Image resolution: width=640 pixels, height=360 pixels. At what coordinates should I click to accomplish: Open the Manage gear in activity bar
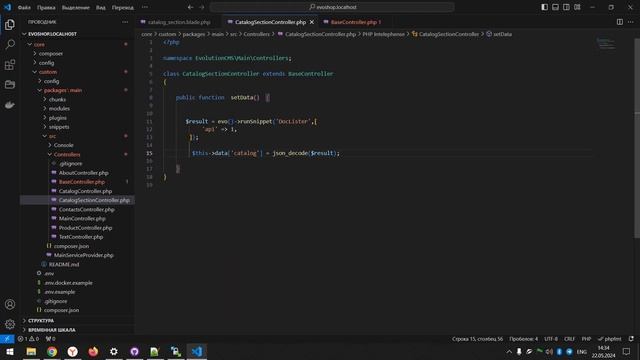tap(10, 324)
